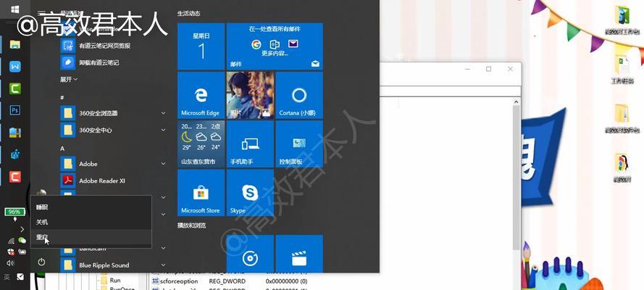Open the WPS icon on the taskbar
The width and height of the screenshot is (644, 290).
point(14,66)
